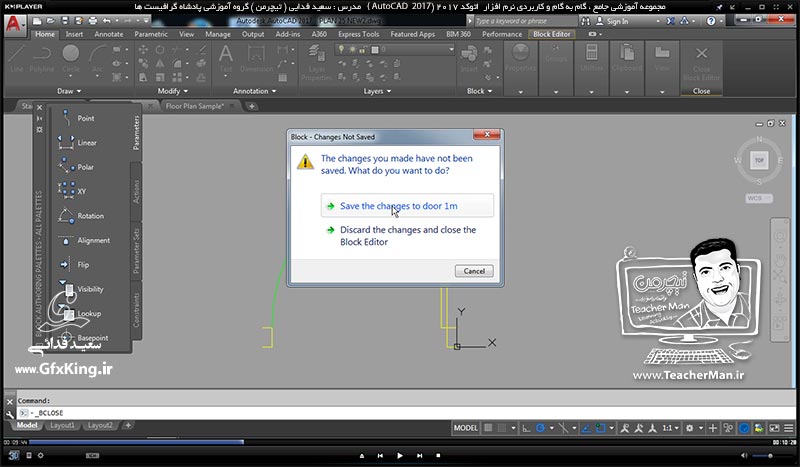
Task: Open the layer name dropdown list
Action: tap(451, 50)
